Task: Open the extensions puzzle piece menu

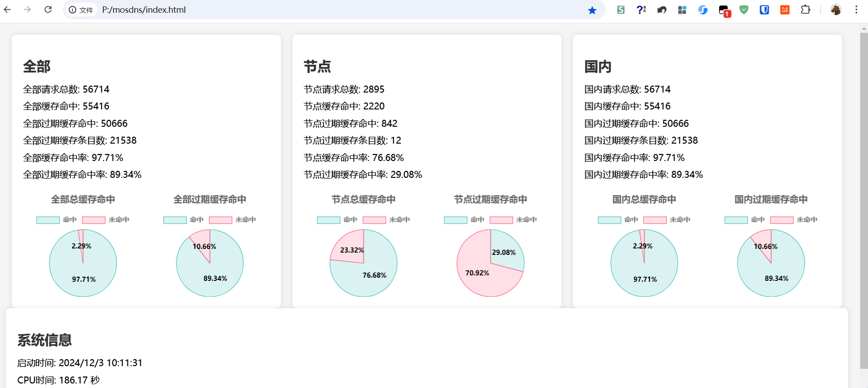Action: click(x=805, y=10)
